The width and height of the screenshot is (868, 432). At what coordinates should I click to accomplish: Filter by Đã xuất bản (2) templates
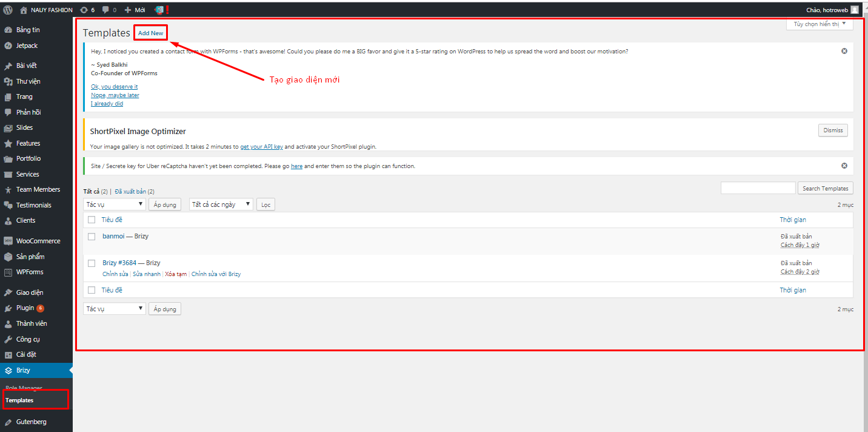coord(135,191)
